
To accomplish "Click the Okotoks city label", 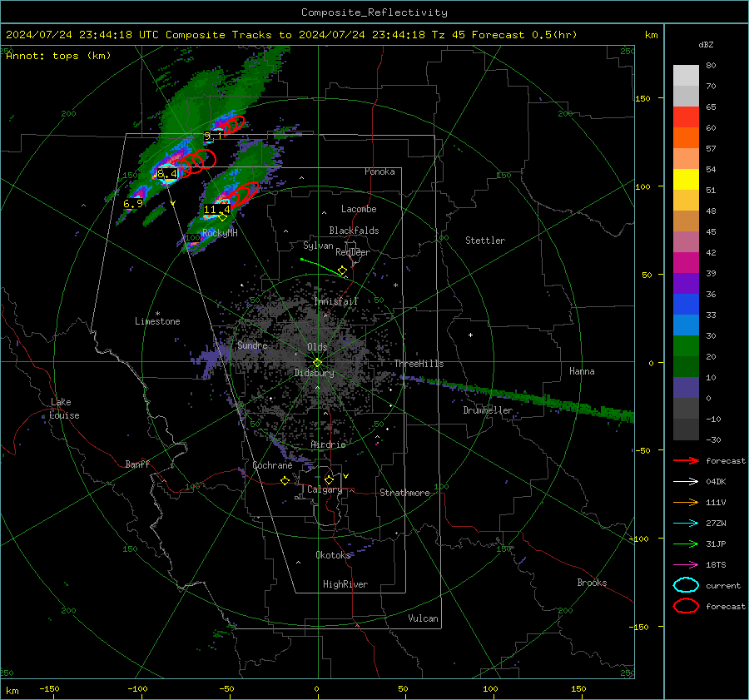I will coord(333,555).
